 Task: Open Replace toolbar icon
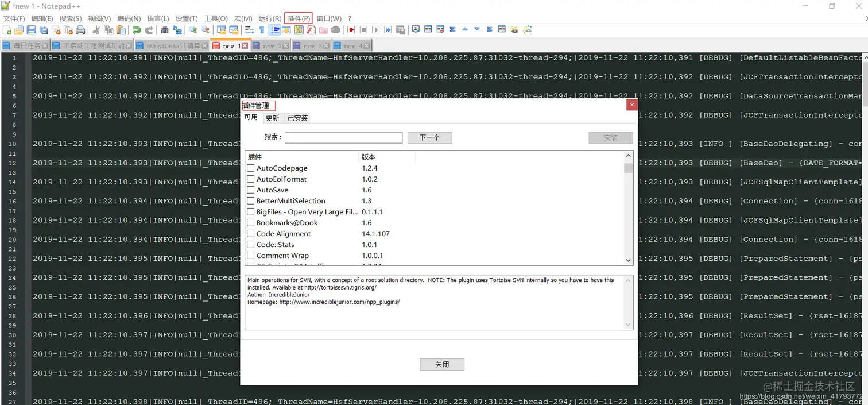[x=177, y=30]
